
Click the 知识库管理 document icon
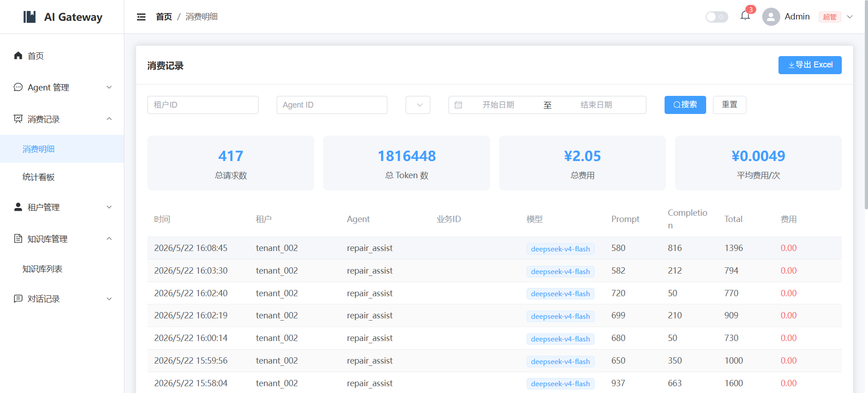coord(18,238)
